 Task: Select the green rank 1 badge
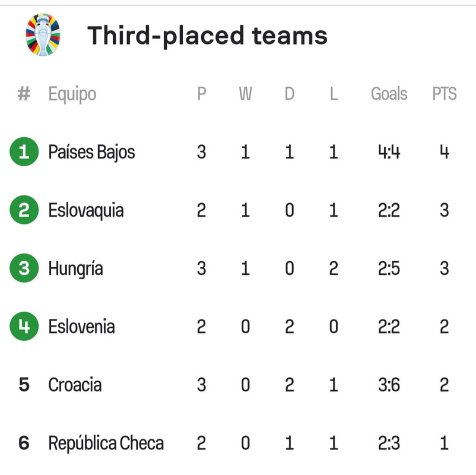point(24,151)
